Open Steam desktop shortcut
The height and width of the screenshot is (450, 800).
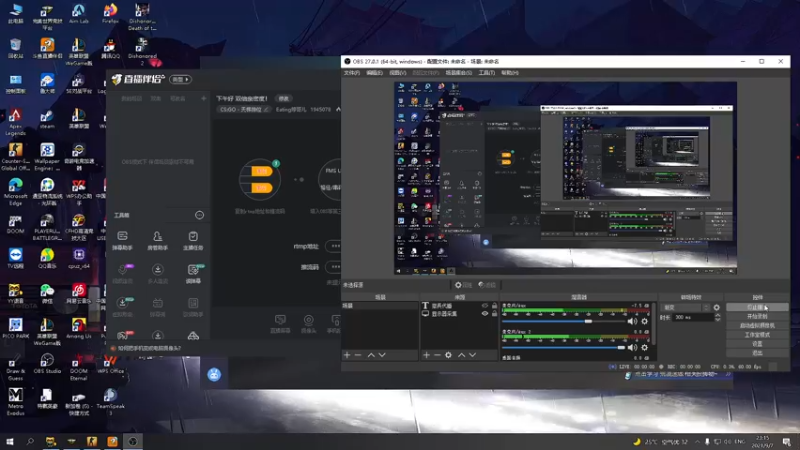click(47, 120)
